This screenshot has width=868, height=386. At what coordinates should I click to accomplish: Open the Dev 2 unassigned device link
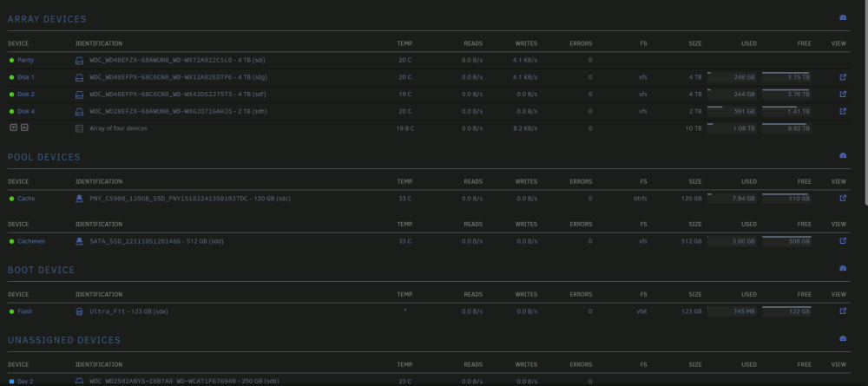pyautogui.click(x=25, y=382)
